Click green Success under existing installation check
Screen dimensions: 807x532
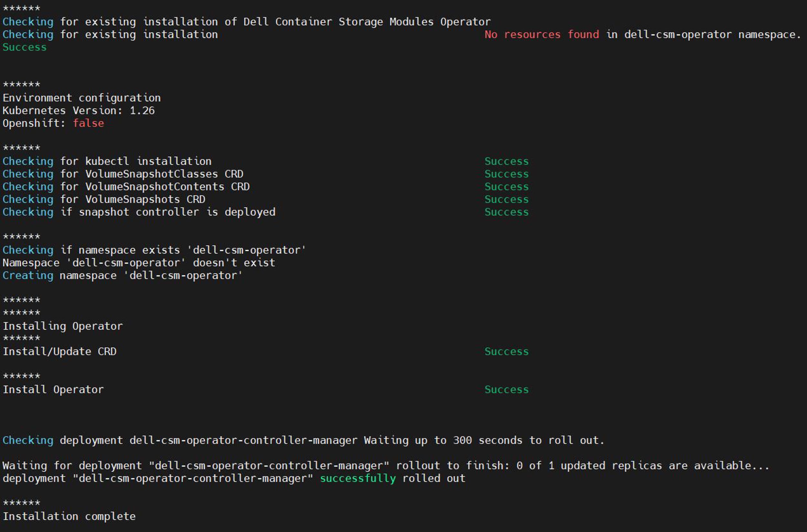coord(25,47)
